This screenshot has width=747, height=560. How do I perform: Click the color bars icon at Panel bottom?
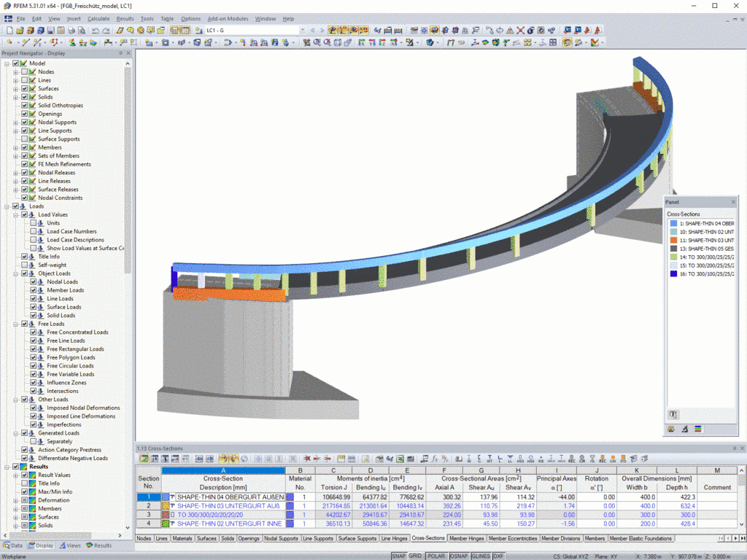point(698,429)
